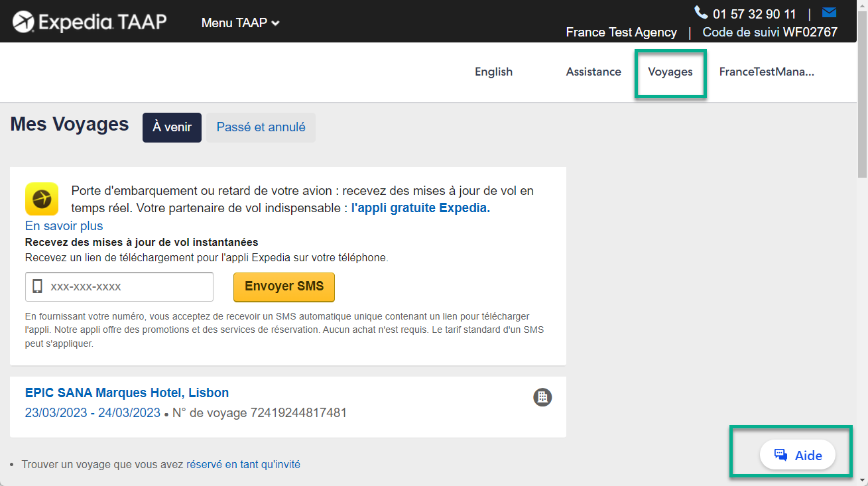The image size is (868, 486).
Task: Click the Mes Voyages heading
Action: coord(70,124)
